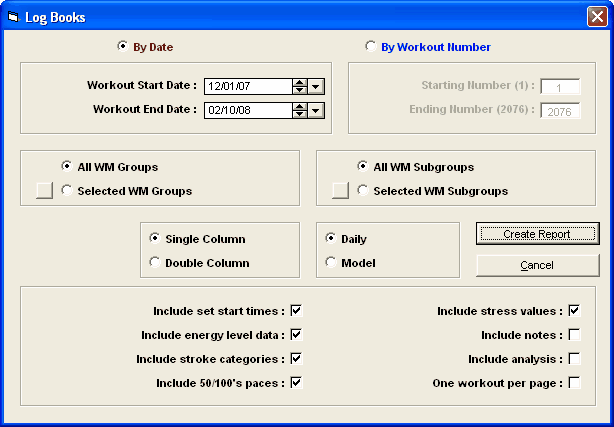Enable One workout per page checkbox
This screenshot has height=427, width=614.
pos(574,383)
